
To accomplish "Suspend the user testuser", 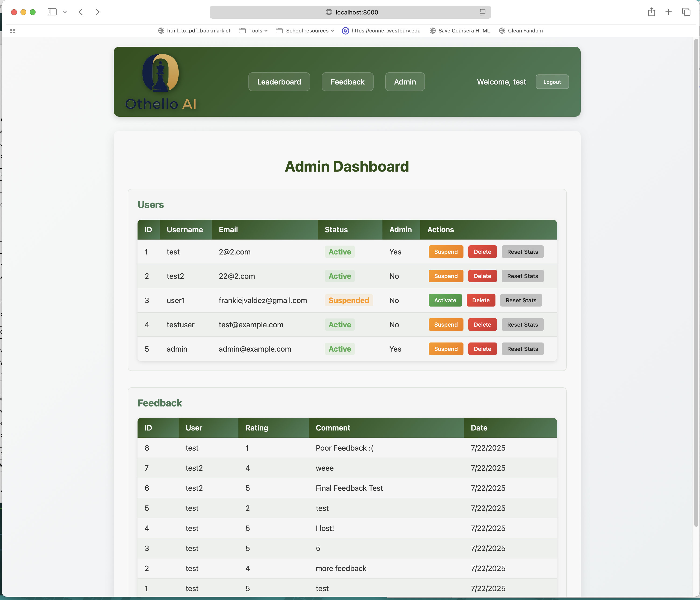I will pyautogui.click(x=445, y=325).
